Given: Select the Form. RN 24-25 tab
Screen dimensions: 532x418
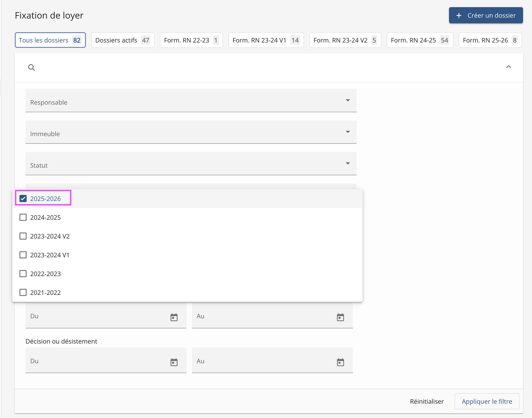Looking at the screenshot, I should [x=419, y=40].
